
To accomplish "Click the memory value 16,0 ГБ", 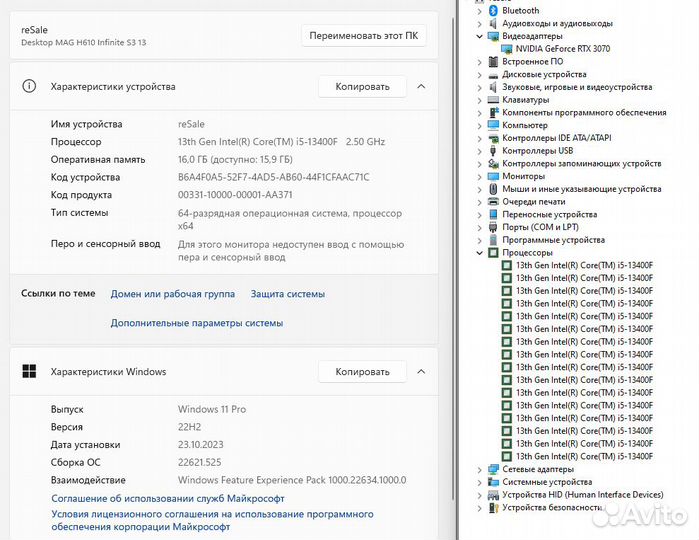I will (235, 160).
